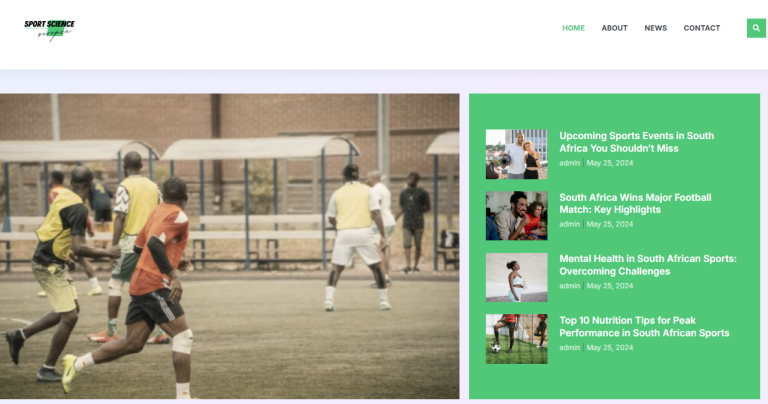Open Top 10 Nutrition Tips article link
The image size is (768, 404).
(644, 327)
